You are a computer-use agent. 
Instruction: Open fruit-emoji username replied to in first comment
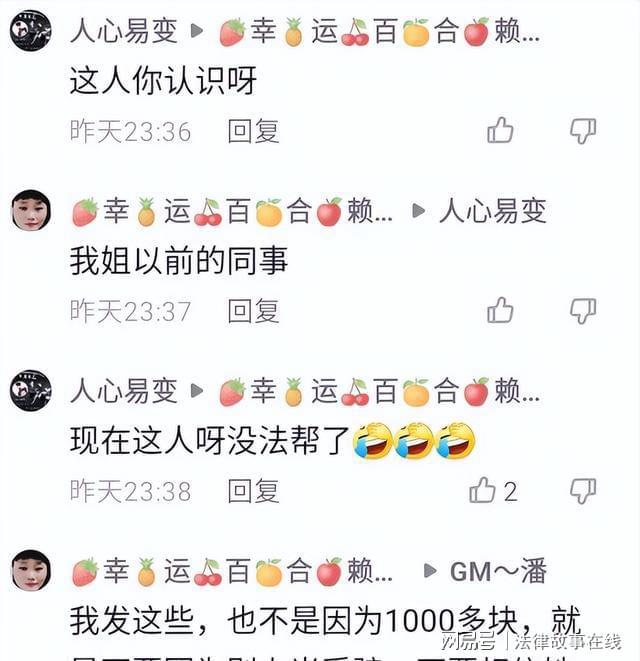click(379, 32)
